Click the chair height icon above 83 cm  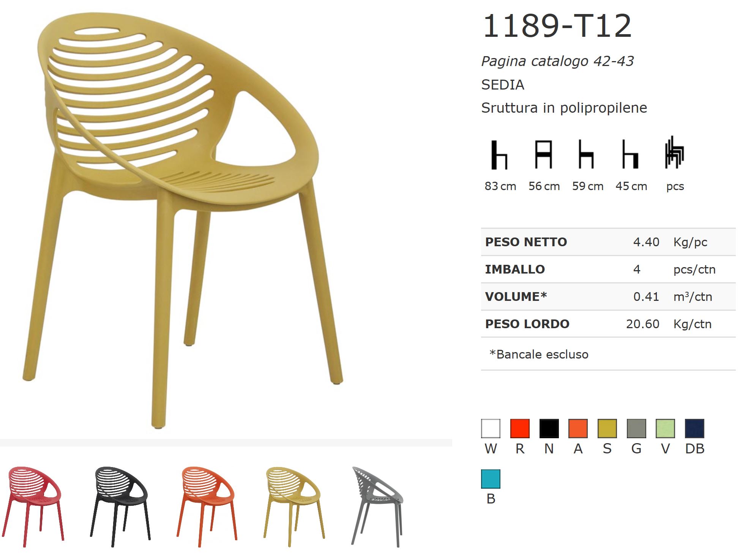pyautogui.click(x=500, y=154)
